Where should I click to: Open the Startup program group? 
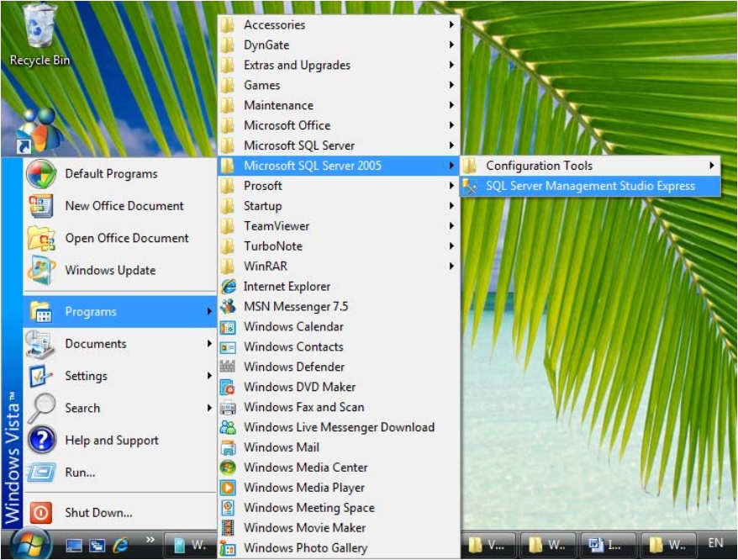tap(339, 206)
